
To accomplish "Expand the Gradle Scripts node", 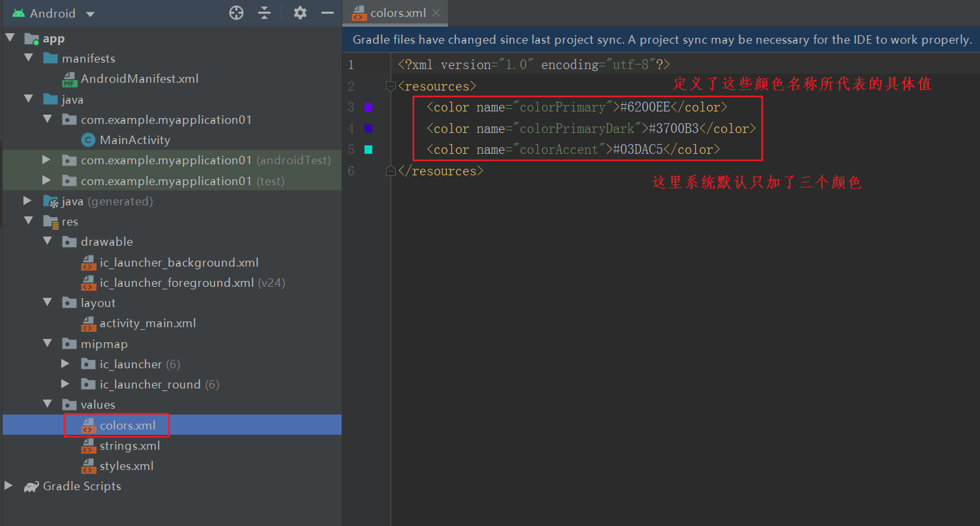I will click(8, 486).
